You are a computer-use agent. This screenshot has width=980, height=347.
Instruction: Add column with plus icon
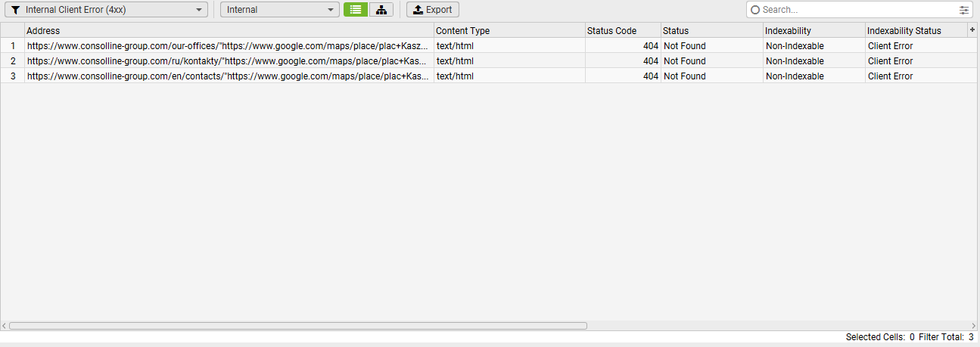(x=972, y=29)
